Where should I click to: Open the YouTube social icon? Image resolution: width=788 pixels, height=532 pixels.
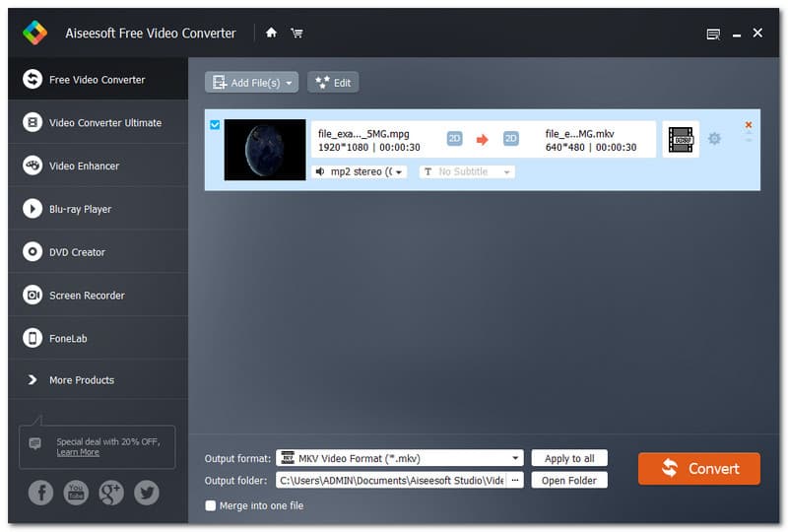pyautogui.click(x=76, y=493)
